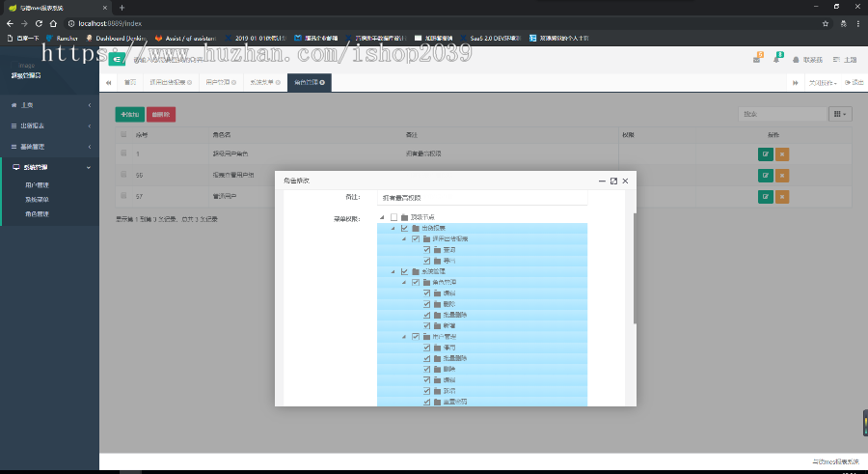
Task: Close the role edit dialog
Action: [625, 181]
